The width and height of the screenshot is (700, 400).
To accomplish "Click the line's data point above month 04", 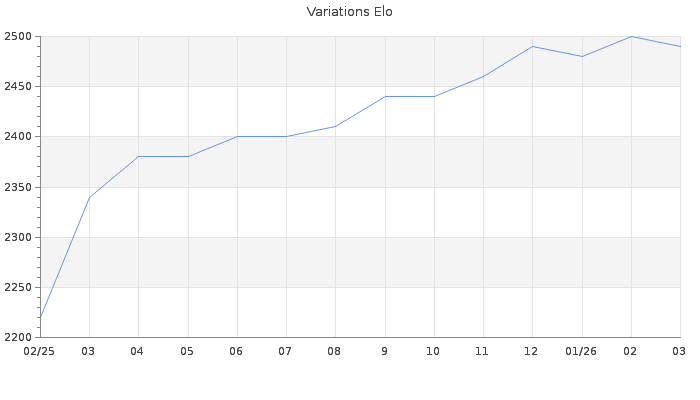I will (138, 157).
